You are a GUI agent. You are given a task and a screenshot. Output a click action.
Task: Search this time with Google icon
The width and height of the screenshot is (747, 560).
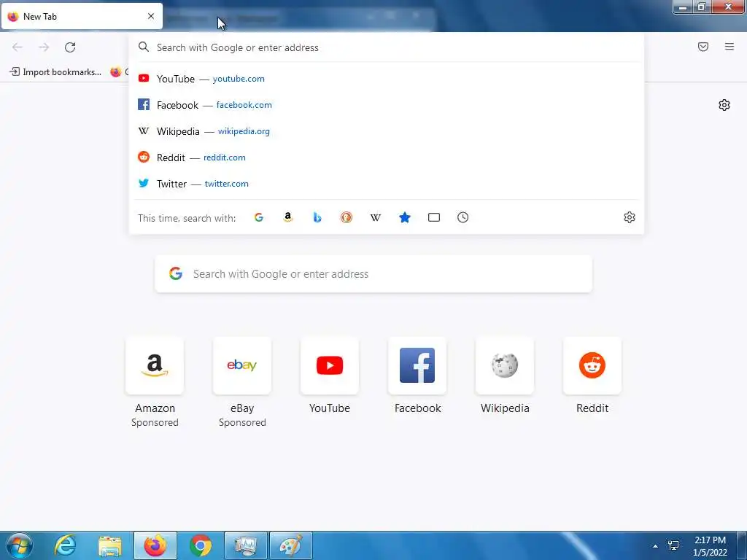coord(259,217)
